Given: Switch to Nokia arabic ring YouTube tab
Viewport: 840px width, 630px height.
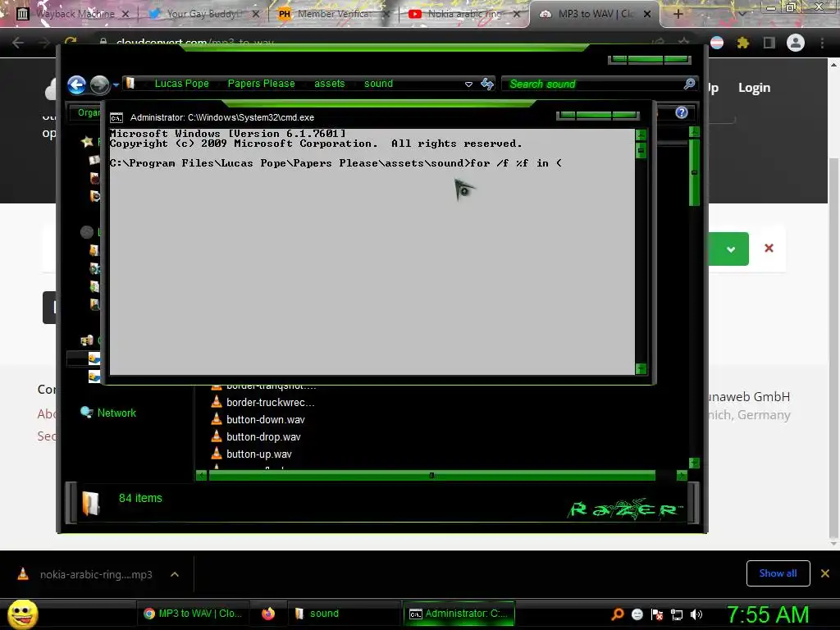Looking at the screenshot, I should [463, 13].
